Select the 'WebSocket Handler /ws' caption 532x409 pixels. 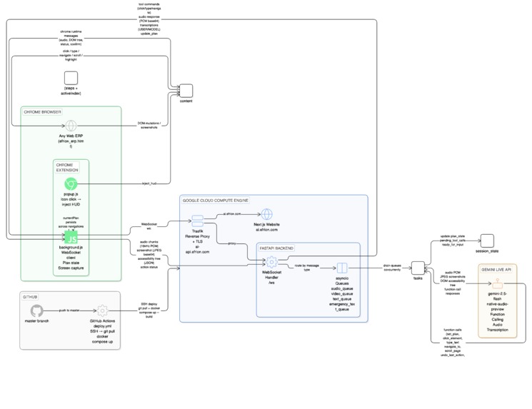click(271, 277)
